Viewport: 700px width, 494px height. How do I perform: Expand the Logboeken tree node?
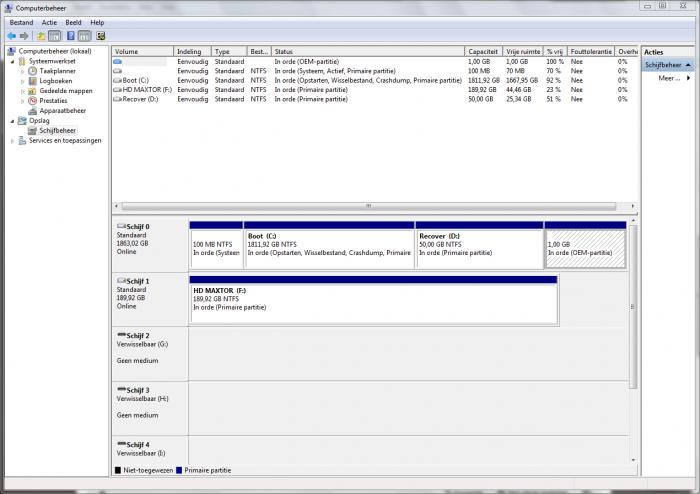pyautogui.click(x=22, y=81)
